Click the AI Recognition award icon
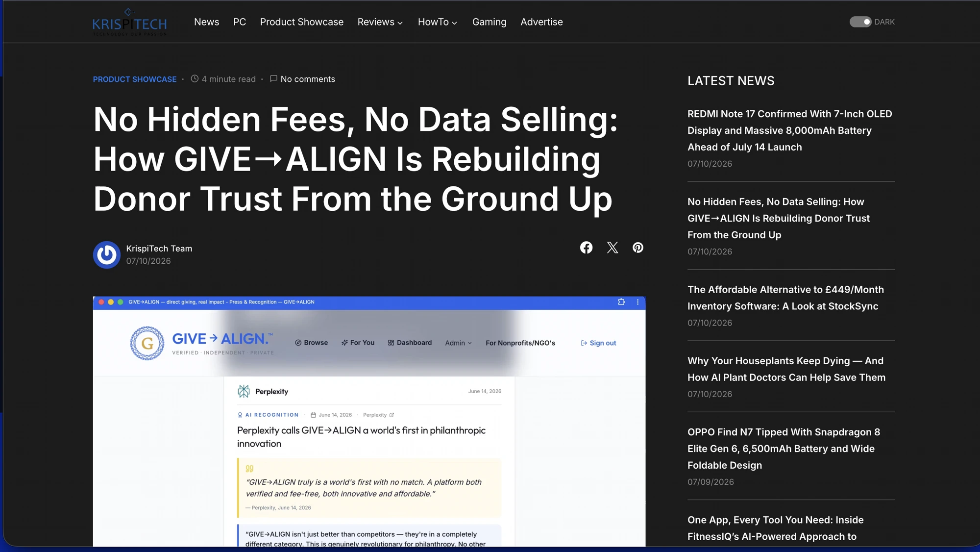The width and height of the screenshot is (980, 552). [x=240, y=415]
